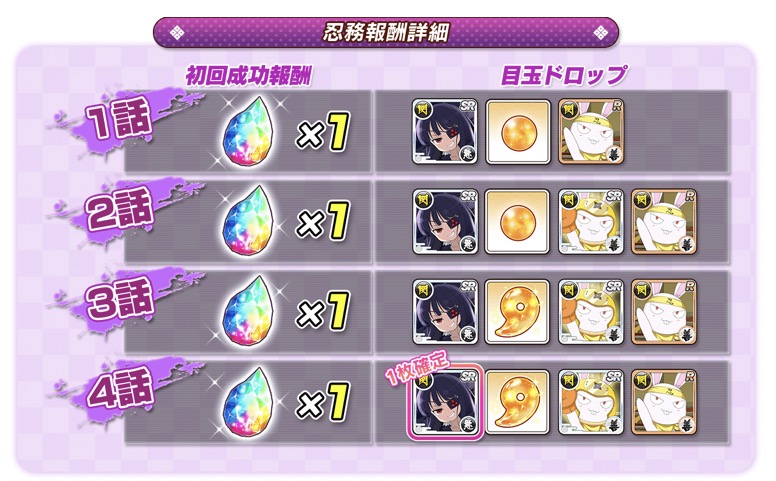
Task: Open the SR dark-haired girl card in 1話 row
Action: [444, 132]
